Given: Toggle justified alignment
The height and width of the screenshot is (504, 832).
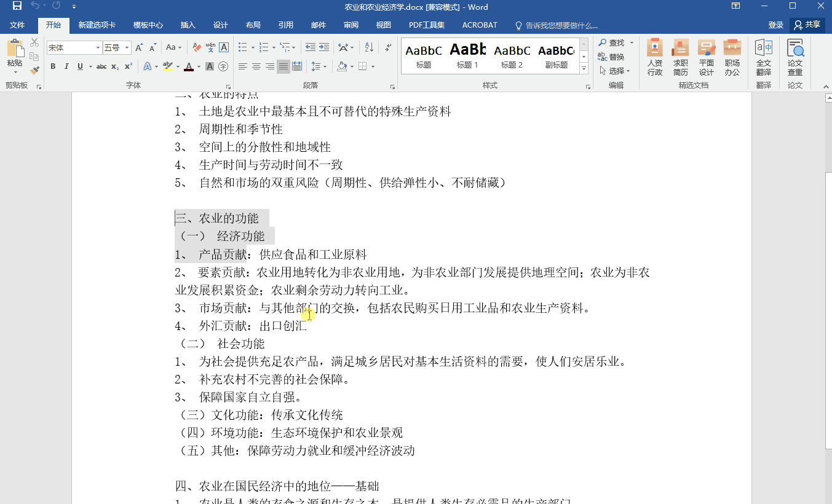Looking at the screenshot, I should tap(283, 66).
